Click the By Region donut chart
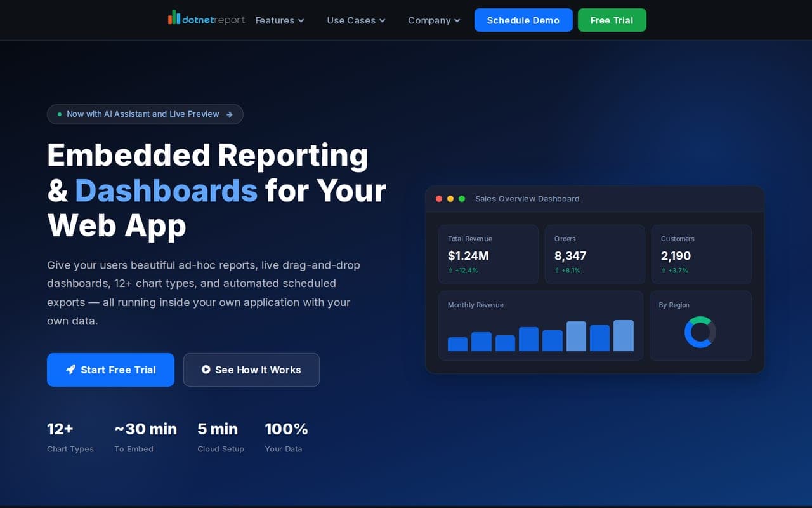This screenshot has width=812, height=508. [x=700, y=332]
